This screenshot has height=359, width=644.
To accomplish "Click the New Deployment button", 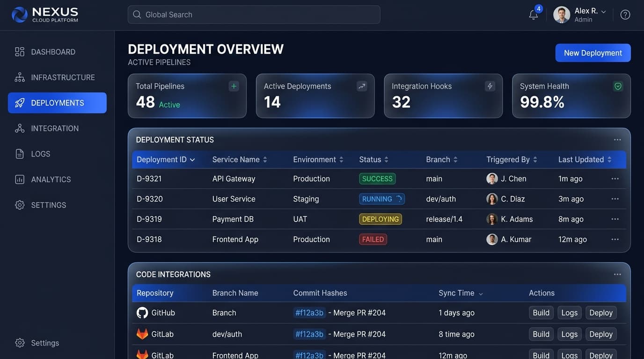I will coord(593,53).
